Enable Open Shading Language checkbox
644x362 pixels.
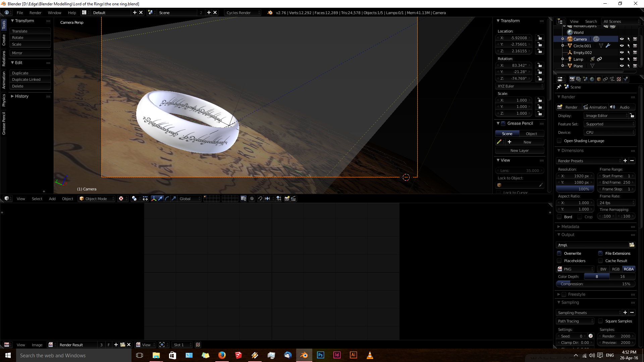(559, 141)
